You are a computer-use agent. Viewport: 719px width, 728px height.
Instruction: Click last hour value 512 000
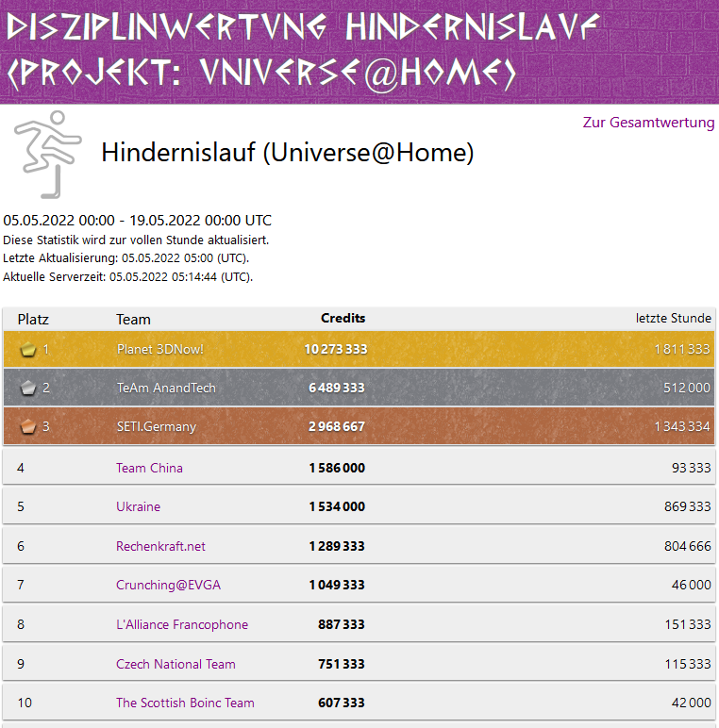tap(687, 388)
